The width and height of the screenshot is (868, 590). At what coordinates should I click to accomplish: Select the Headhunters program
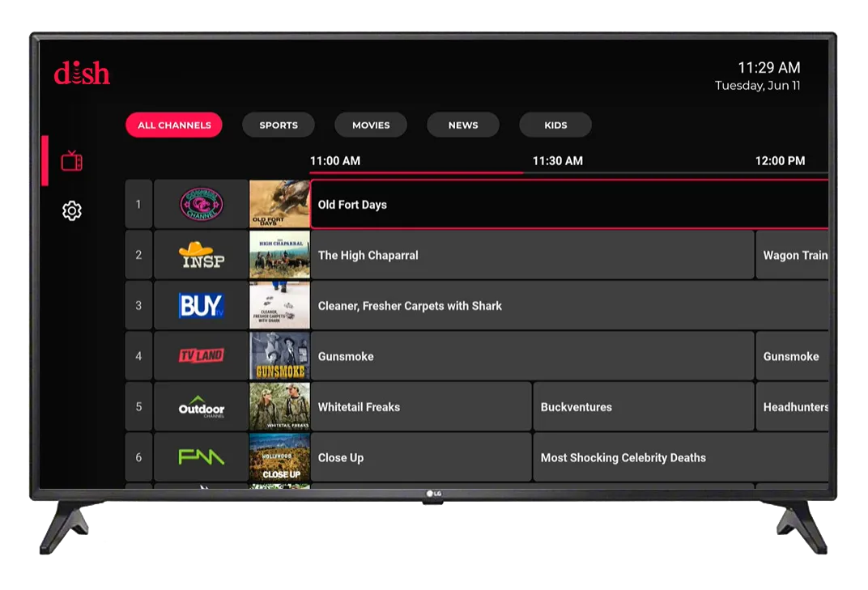click(792, 407)
